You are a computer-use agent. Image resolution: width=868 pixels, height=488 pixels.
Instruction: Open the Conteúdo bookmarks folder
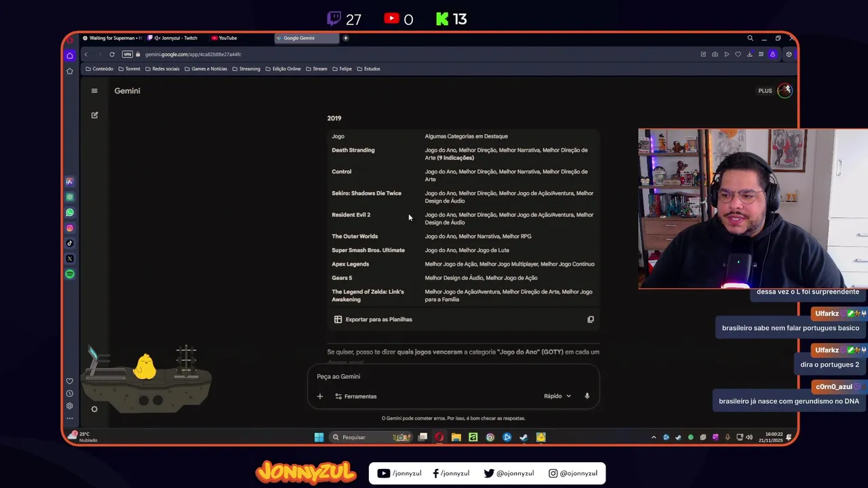click(x=99, y=68)
